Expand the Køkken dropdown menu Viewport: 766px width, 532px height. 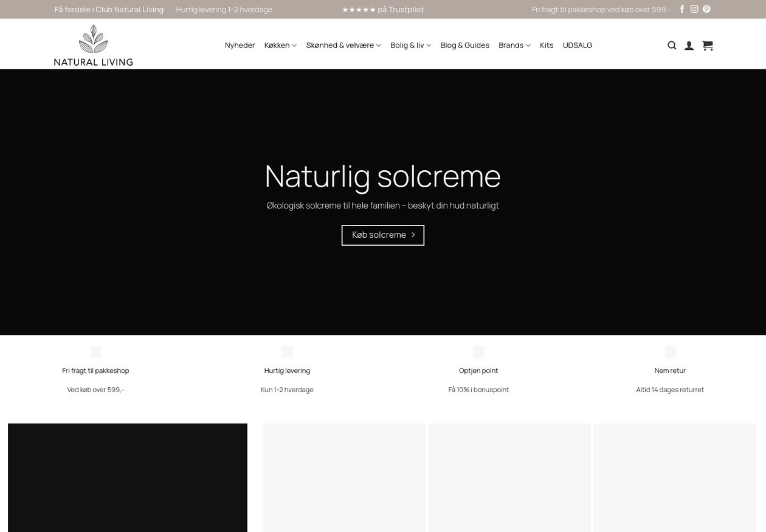[x=280, y=45]
